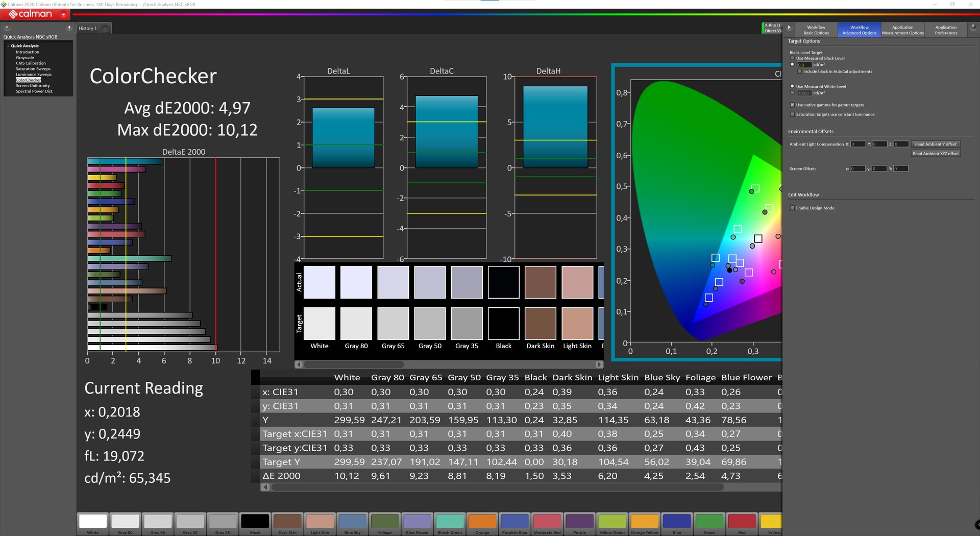
Task: Uncheck Use native gamma for gamut targets
Action: point(792,105)
